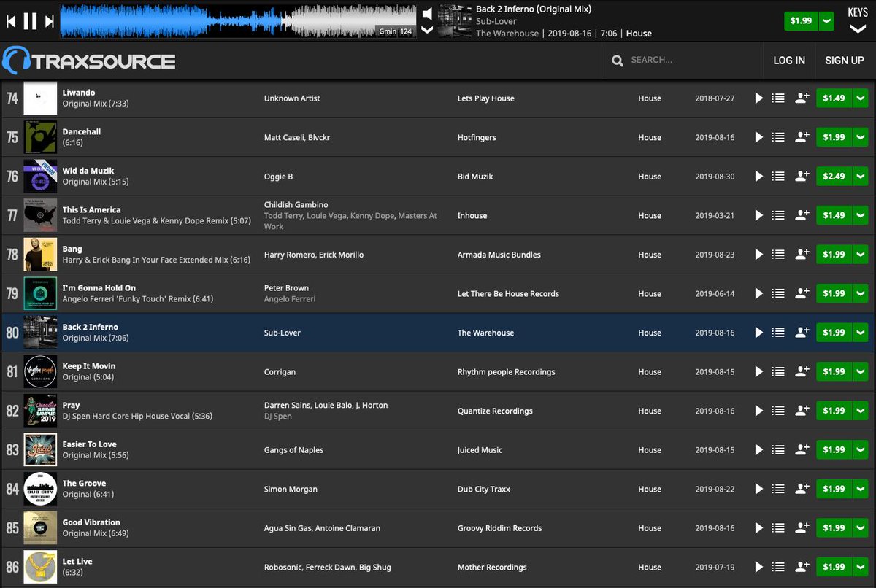Screen dimensions: 876x588
Task: Play the track Dancehall
Action: click(x=758, y=137)
